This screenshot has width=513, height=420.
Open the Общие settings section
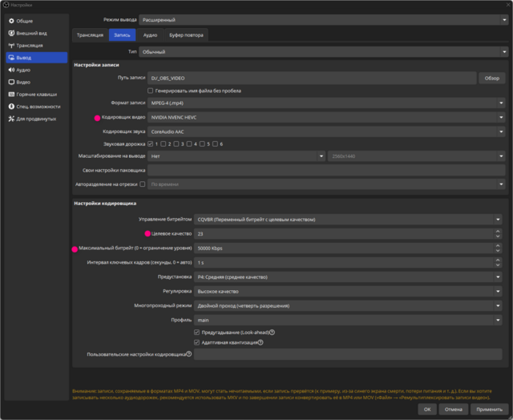(x=26, y=21)
